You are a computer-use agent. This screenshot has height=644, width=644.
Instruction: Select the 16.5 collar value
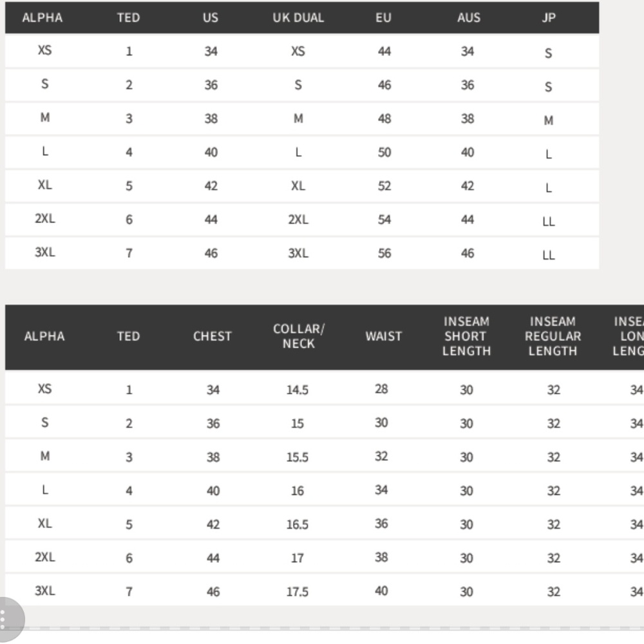tap(297, 524)
